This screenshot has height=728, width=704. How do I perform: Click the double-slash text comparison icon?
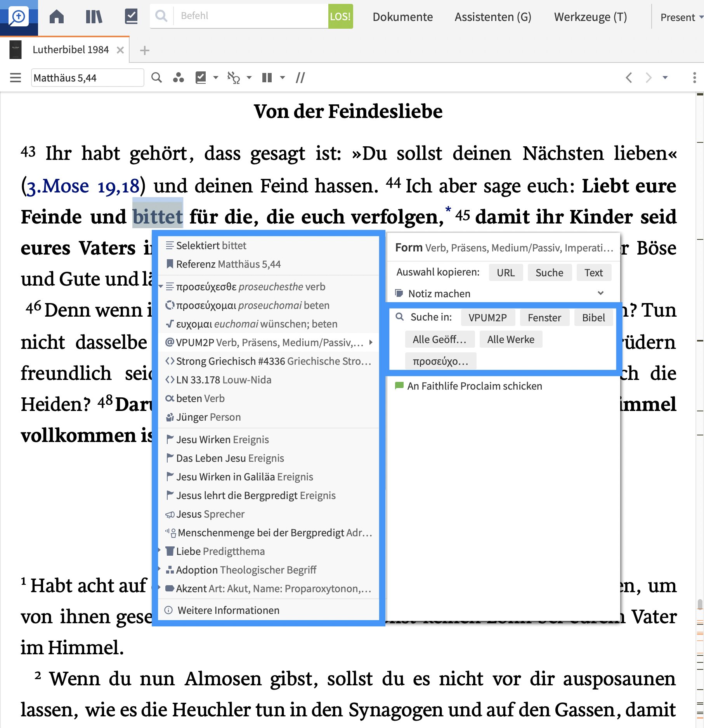click(x=300, y=78)
